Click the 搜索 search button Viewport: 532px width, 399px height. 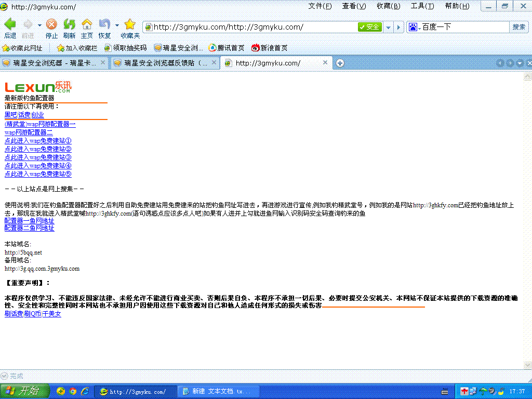[x=519, y=27]
